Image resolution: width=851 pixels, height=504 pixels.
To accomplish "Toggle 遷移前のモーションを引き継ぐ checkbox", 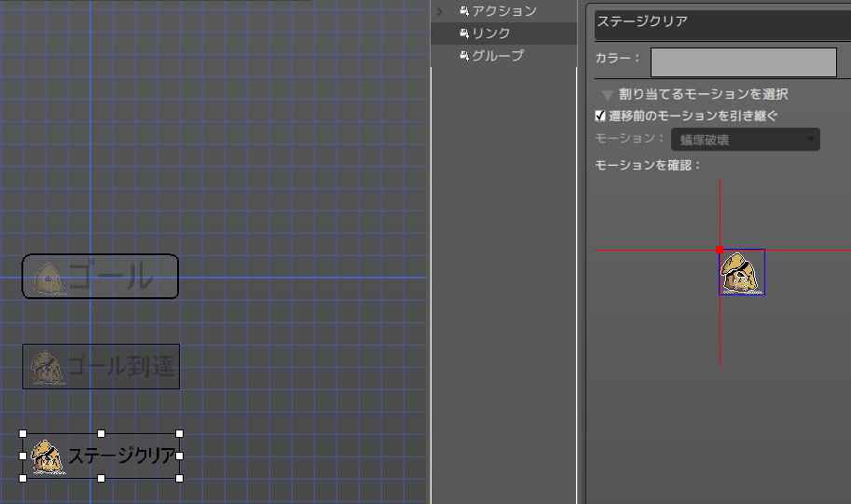I will click(600, 116).
